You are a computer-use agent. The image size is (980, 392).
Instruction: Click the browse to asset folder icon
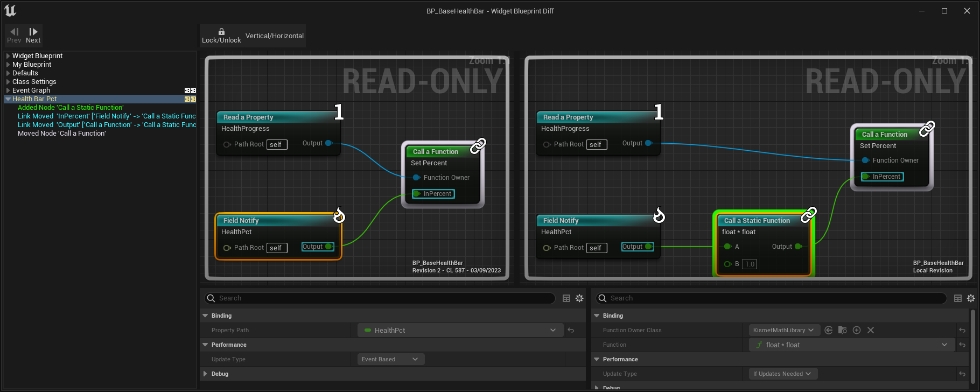[843, 331]
